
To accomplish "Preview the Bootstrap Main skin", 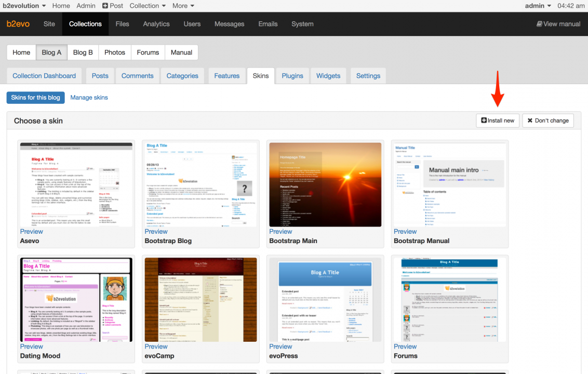I will pos(280,232).
